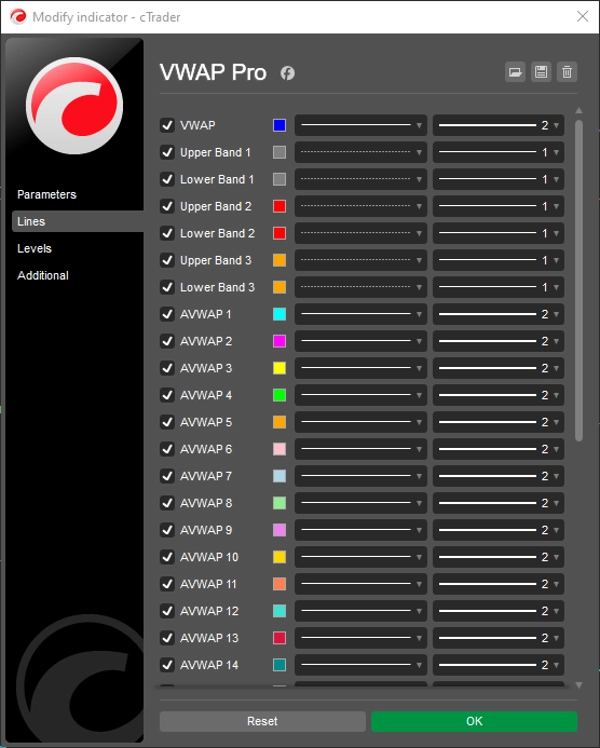This screenshot has height=748, width=600.
Task: Switch to the Parameters tab
Action: tap(47, 194)
